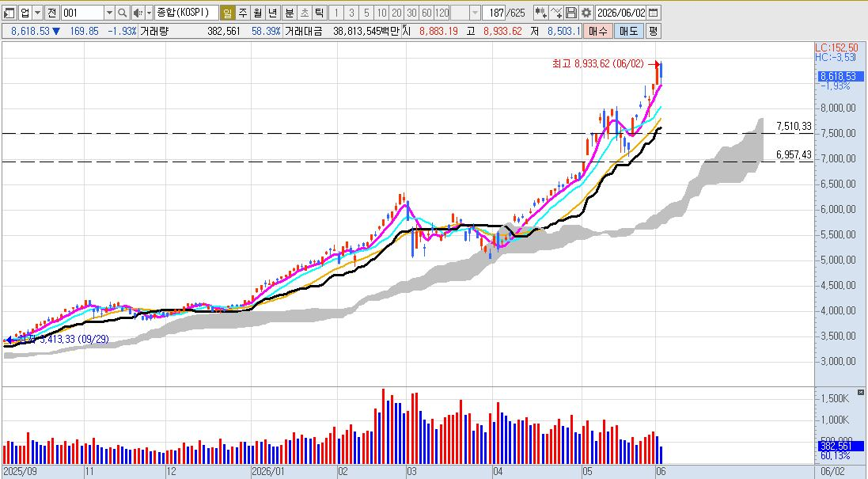The width and height of the screenshot is (868, 479).
Task: Select the 틱 (tick) chart tab
Action: click(x=319, y=12)
